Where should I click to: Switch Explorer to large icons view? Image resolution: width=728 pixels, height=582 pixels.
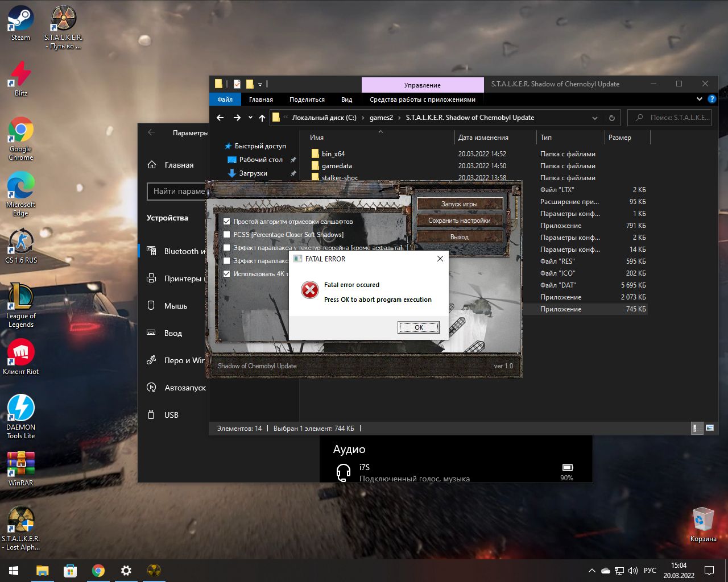click(710, 428)
